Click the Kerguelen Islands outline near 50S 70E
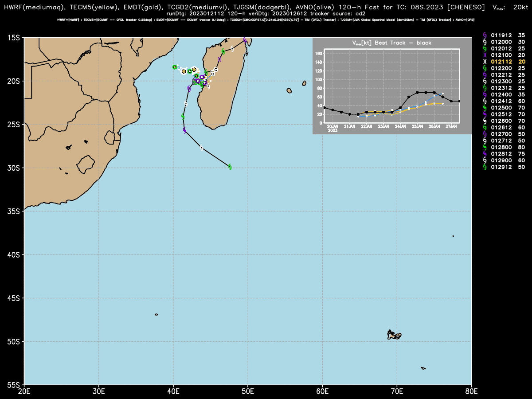The height and width of the screenshot is (399, 532). click(394, 335)
